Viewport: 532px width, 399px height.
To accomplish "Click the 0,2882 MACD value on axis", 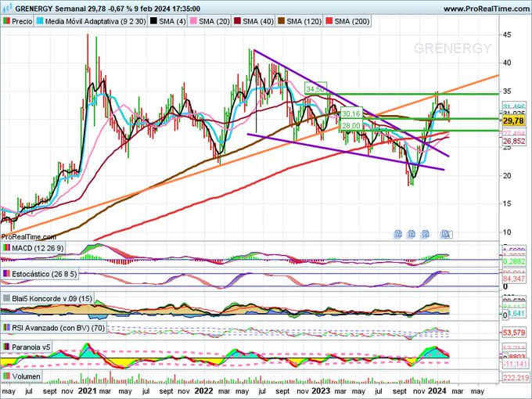I will (514, 261).
